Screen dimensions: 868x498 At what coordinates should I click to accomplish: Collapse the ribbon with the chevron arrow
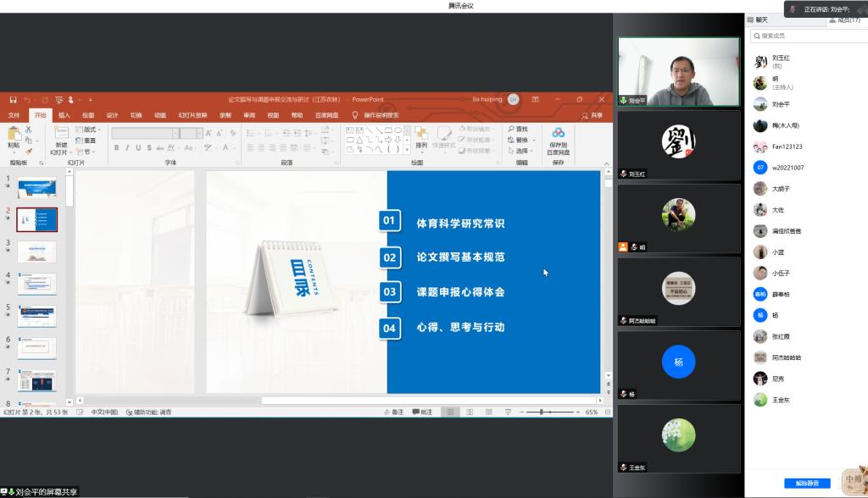click(x=606, y=163)
